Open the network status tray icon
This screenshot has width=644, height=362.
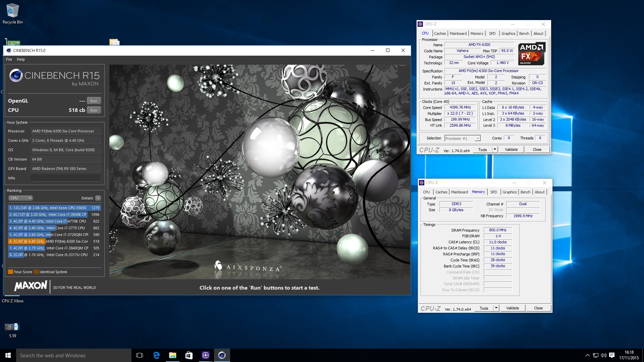(x=595, y=355)
